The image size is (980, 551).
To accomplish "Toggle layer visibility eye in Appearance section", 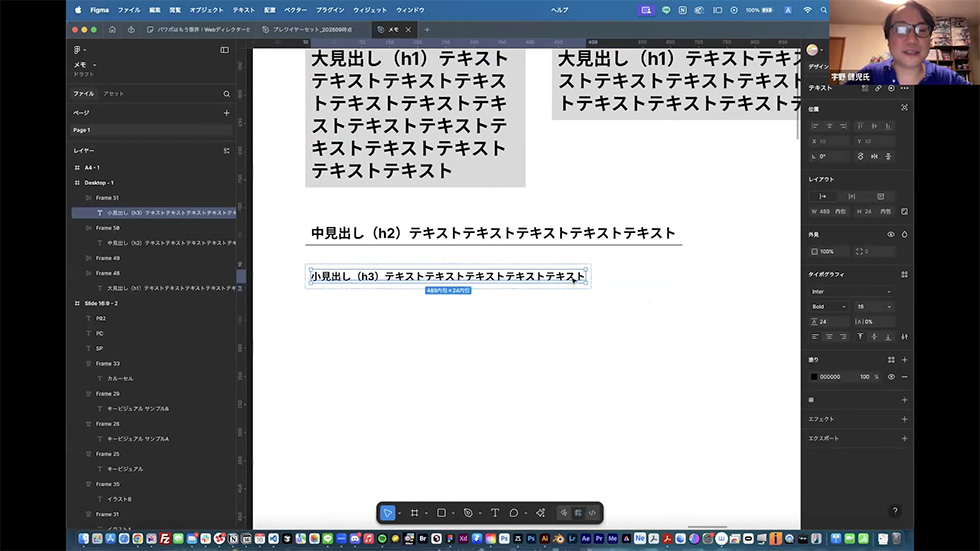I will coord(891,235).
